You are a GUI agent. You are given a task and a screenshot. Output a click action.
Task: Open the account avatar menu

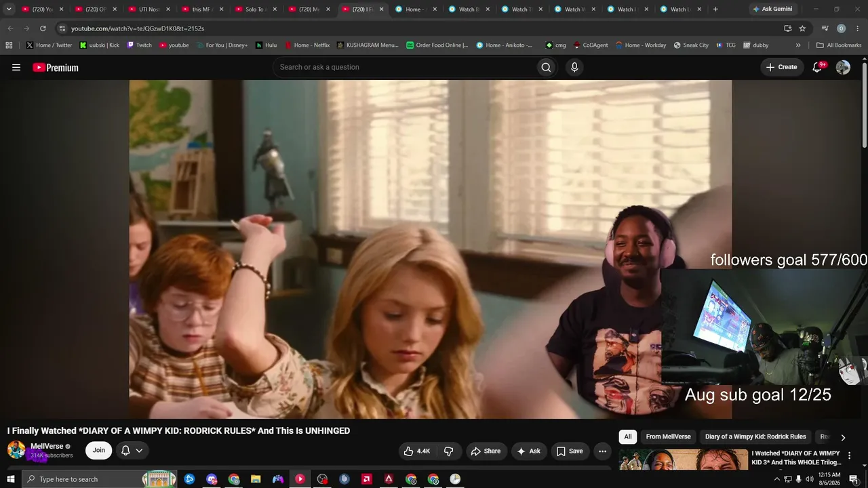click(843, 67)
